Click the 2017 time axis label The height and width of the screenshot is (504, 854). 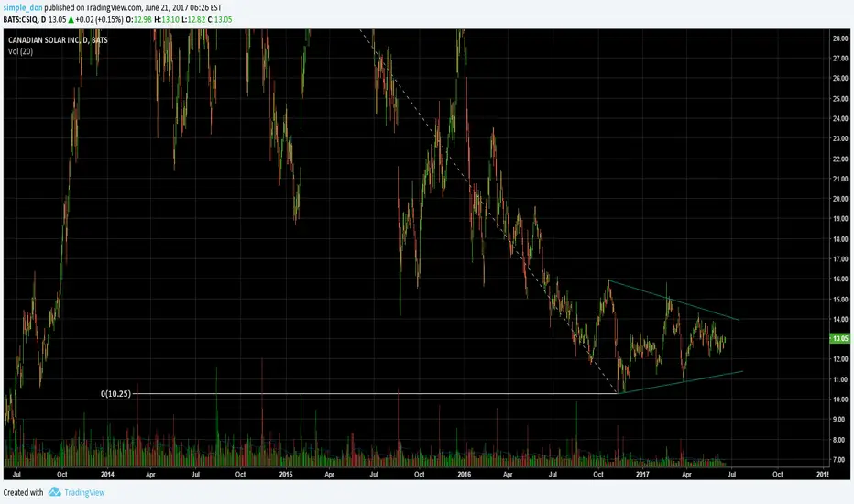click(642, 474)
